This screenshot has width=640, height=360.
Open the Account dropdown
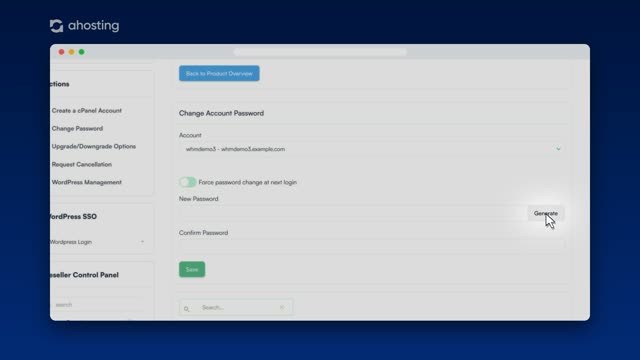click(x=372, y=149)
